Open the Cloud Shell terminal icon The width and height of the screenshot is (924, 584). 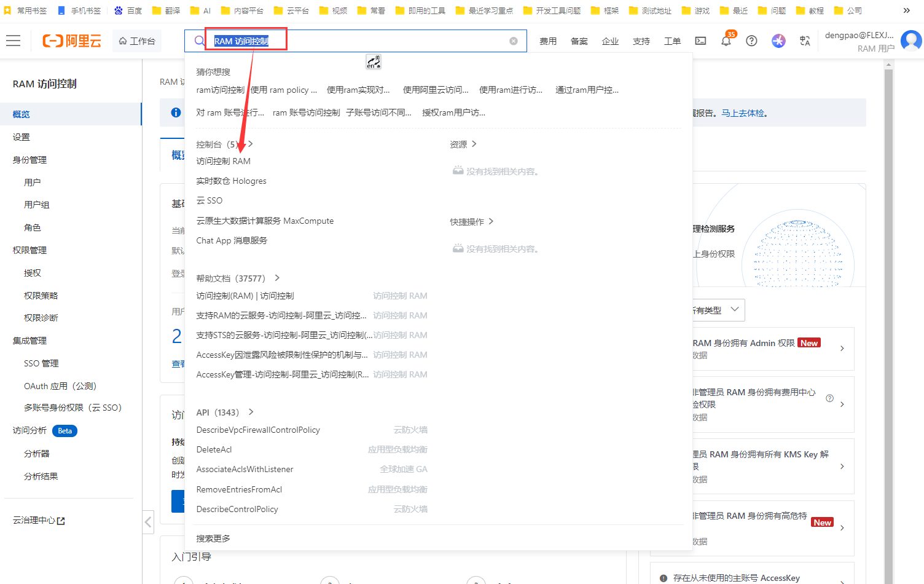point(700,41)
